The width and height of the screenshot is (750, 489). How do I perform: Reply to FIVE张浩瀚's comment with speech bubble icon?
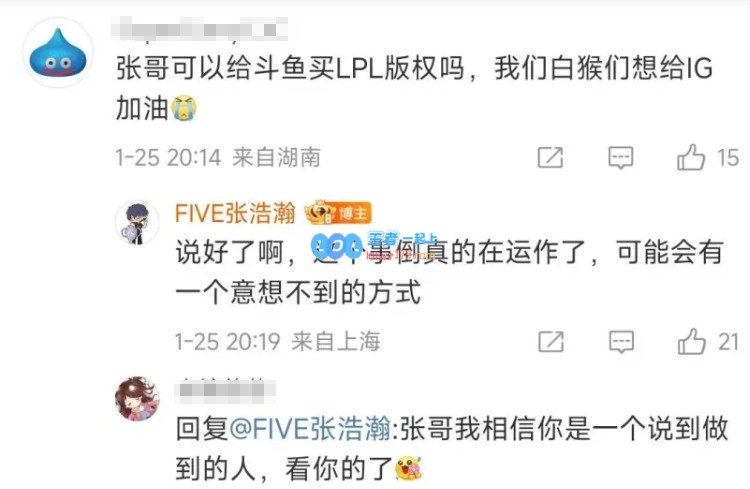(621, 342)
